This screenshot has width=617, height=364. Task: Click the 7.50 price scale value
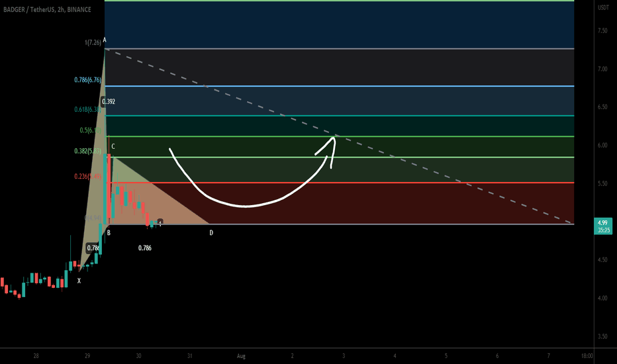pyautogui.click(x=602, y=30)
